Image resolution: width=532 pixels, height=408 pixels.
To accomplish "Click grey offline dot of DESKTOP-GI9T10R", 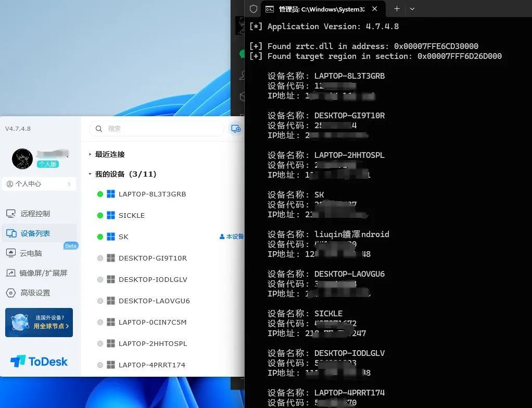I will (x=100, y=258).
